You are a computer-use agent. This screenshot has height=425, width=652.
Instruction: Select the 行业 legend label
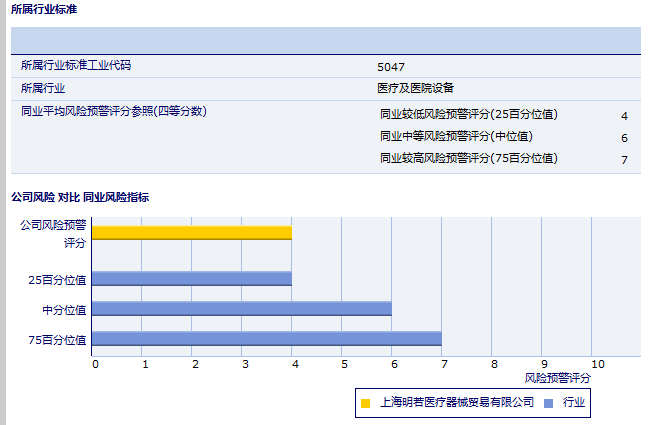click(x=574, y=403)
